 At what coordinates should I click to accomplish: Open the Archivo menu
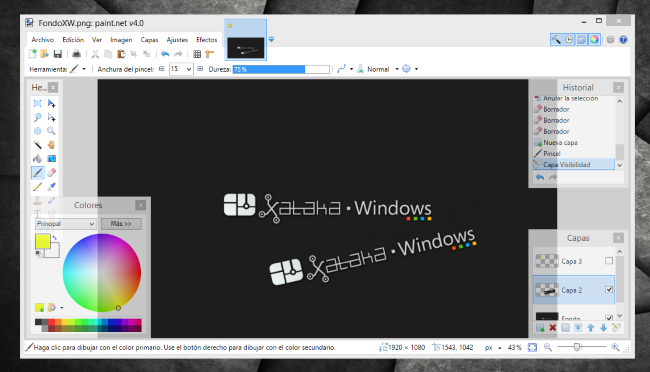point(43,39)
